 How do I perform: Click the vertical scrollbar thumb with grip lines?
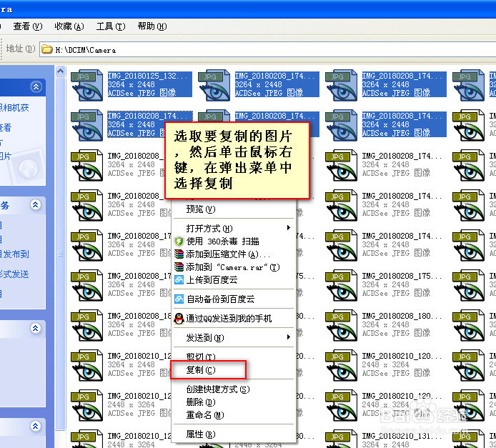pyautogui.click(x=61, y=254)
